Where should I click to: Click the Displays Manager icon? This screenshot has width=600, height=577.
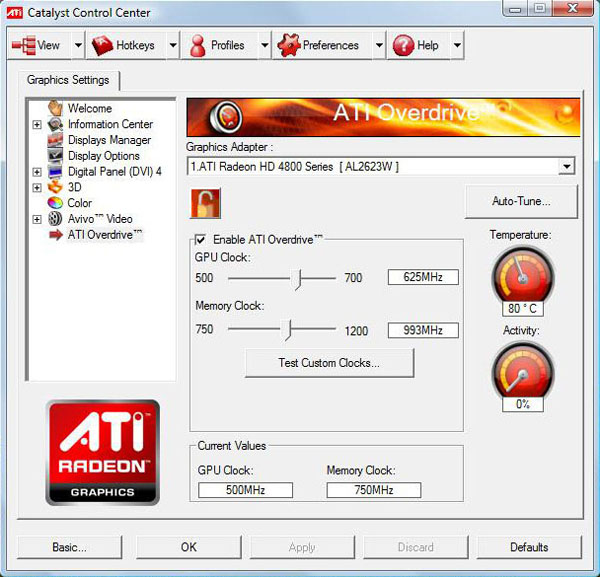click(x=55, y=140)
